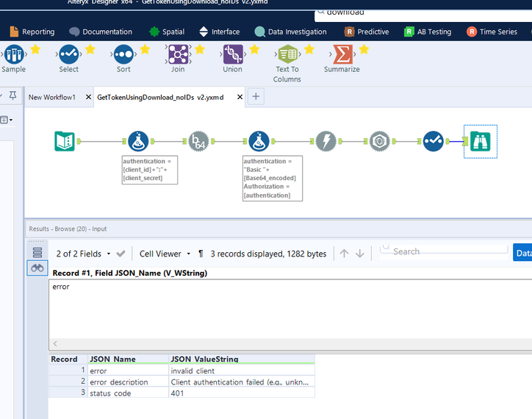532x419 pixels.
Task: Pick the Sort tool icon
Action: click(123, 54)
